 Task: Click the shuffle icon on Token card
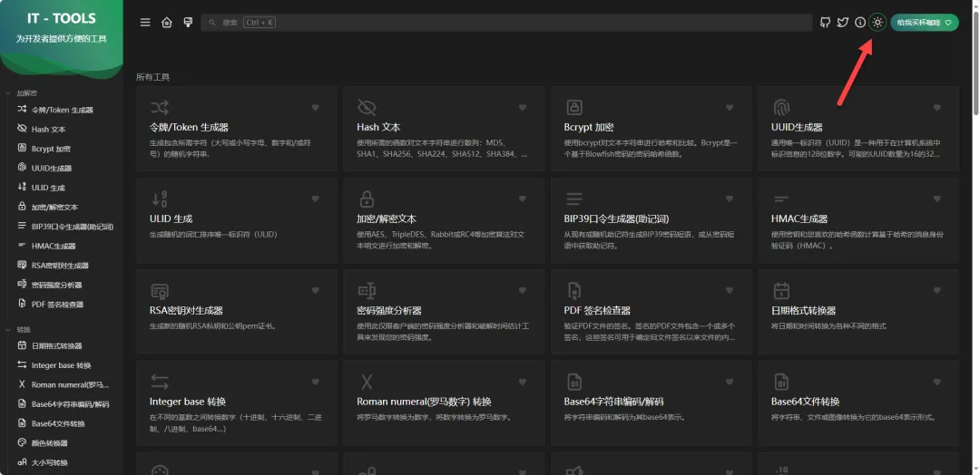point(160,108)
